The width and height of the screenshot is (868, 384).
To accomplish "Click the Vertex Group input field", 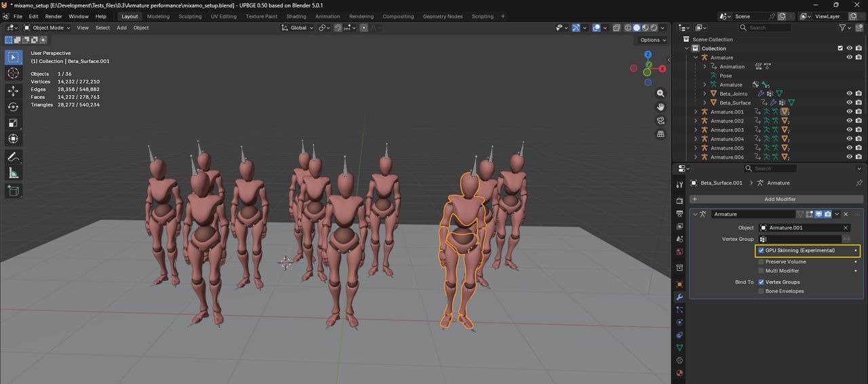I will coord(800,239).
